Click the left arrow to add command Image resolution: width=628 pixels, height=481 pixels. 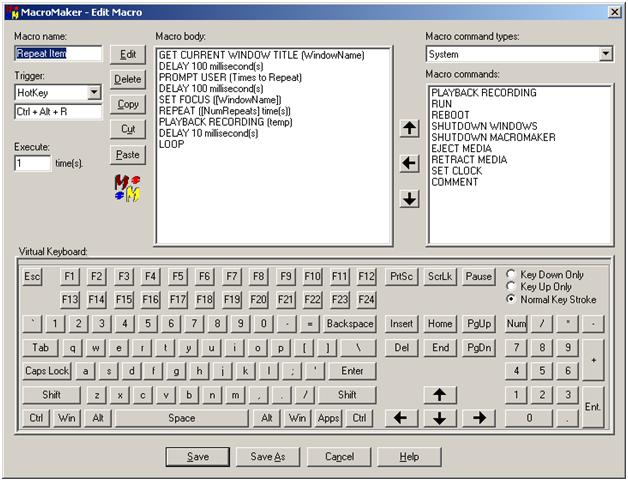point(409,163)
